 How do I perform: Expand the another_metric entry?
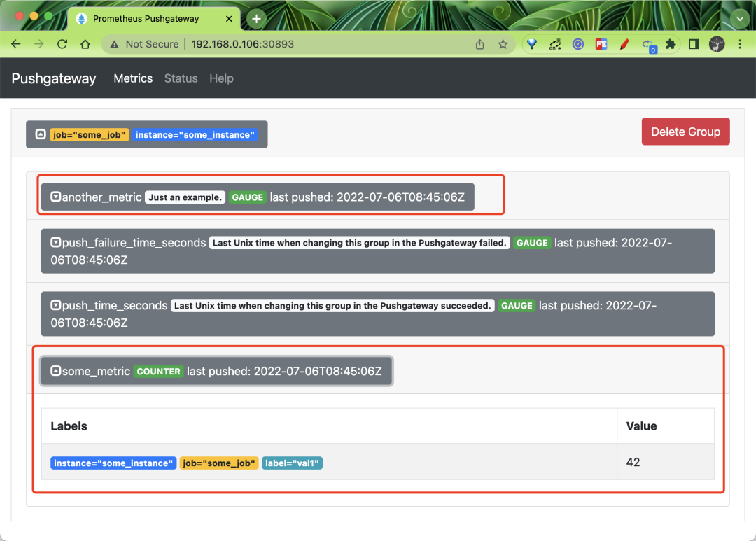pos(57,197)
